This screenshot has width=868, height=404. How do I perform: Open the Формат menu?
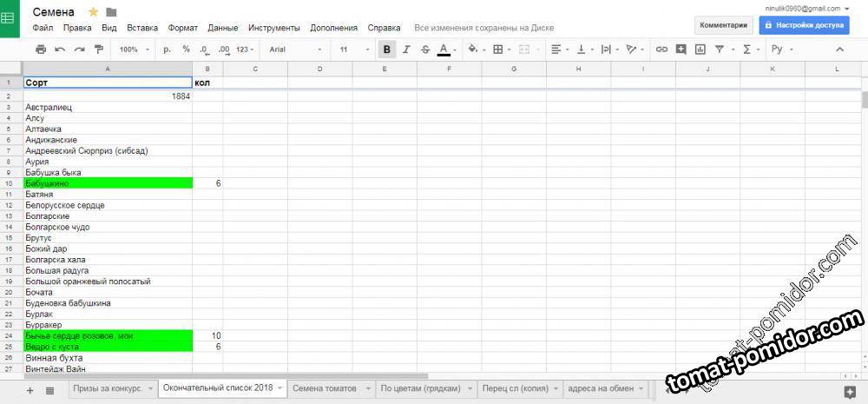coord(182,28)
